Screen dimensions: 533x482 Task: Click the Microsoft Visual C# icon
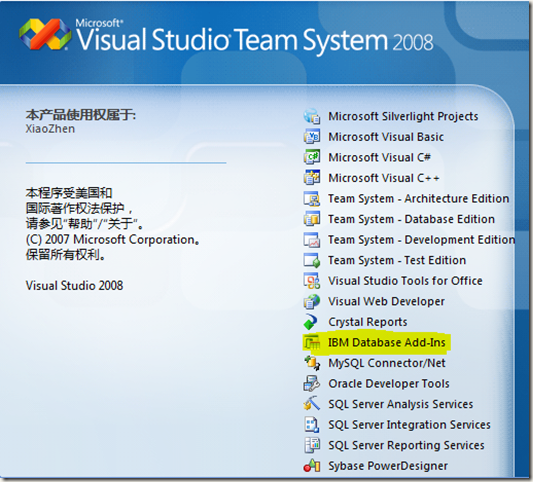point(312,157)
